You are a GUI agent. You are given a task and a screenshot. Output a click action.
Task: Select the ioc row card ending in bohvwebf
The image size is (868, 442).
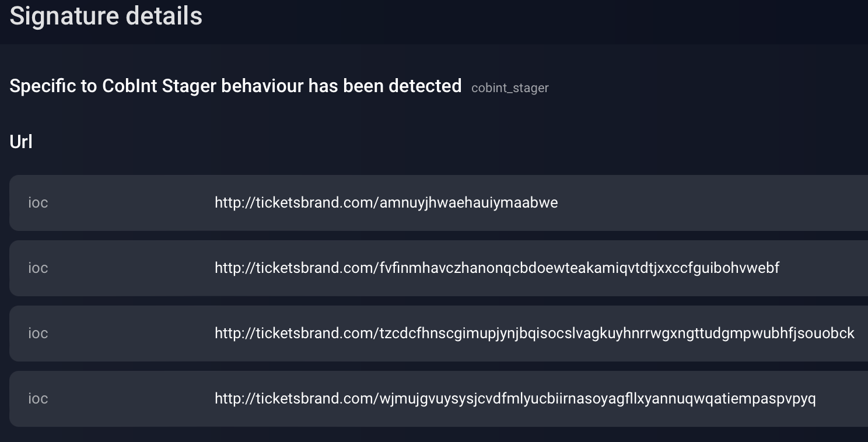pos(439,268)
